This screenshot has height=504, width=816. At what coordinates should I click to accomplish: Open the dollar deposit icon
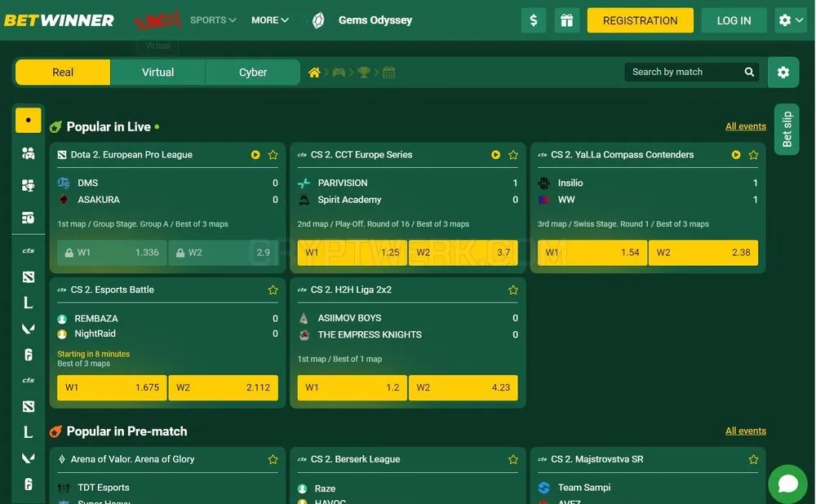(x=534, y=20)
